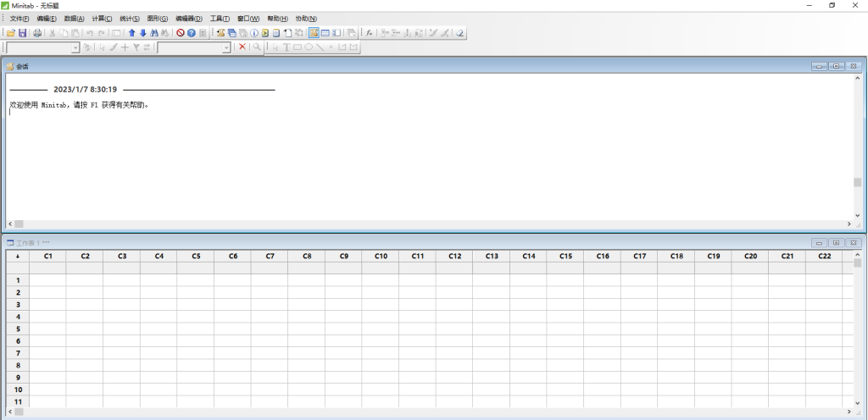This screenshot has height=420, width=868.
Task: Open the 文件(F) menu
Action: click(x=19, y=19)
